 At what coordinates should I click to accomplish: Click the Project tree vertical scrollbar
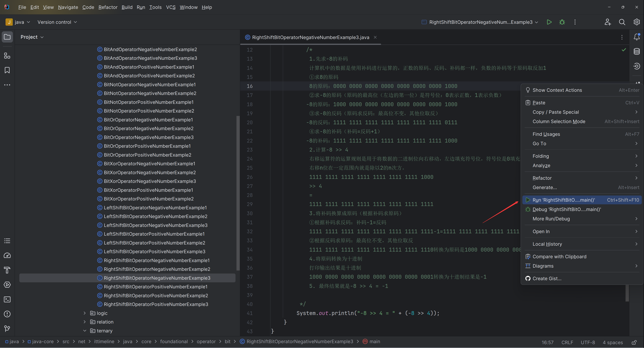(238, 193)
